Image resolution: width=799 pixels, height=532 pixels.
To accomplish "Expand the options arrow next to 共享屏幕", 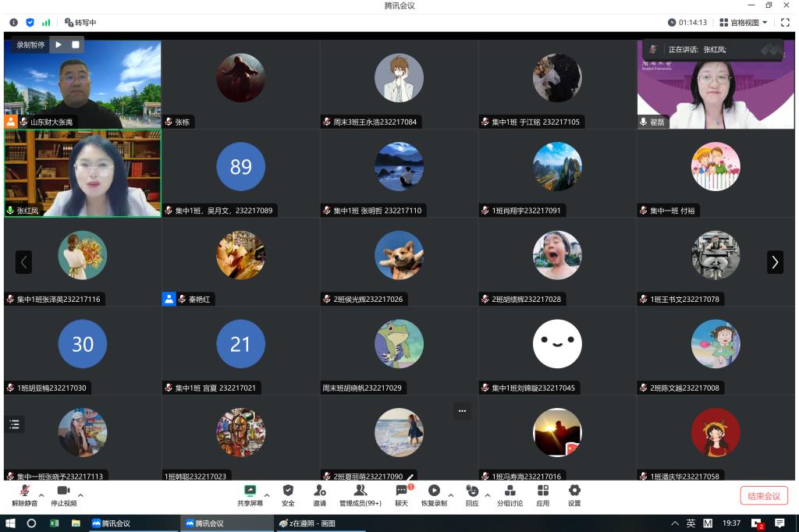I will click(267, 495).
